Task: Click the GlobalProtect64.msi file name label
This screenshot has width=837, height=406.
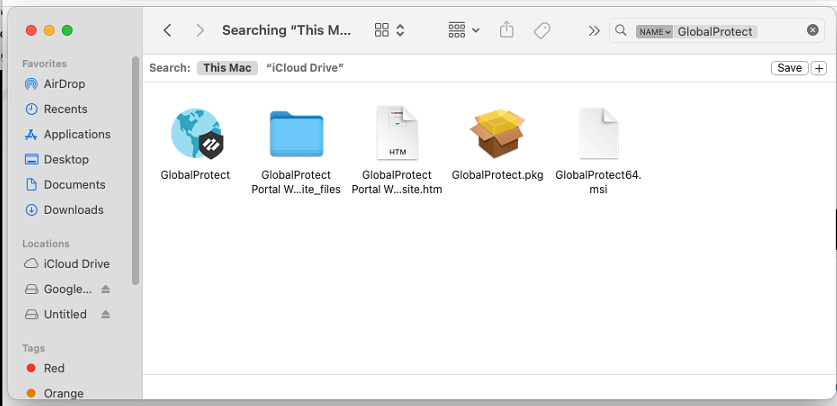Action: (x=598, y=182)
